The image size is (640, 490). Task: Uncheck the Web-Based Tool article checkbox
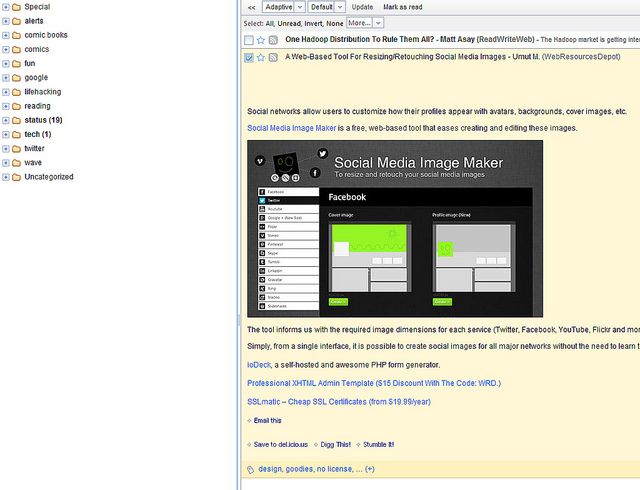pyautogui.click(x=249, y=58)
